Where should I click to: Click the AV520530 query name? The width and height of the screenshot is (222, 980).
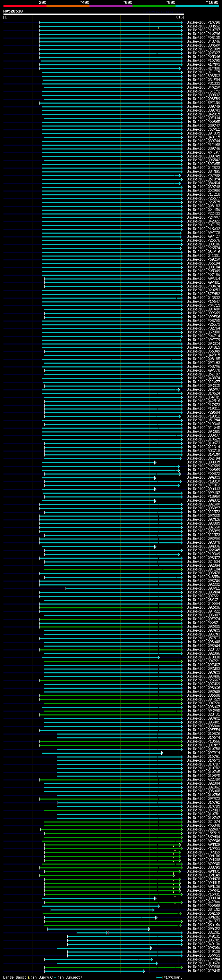point(13,11)
